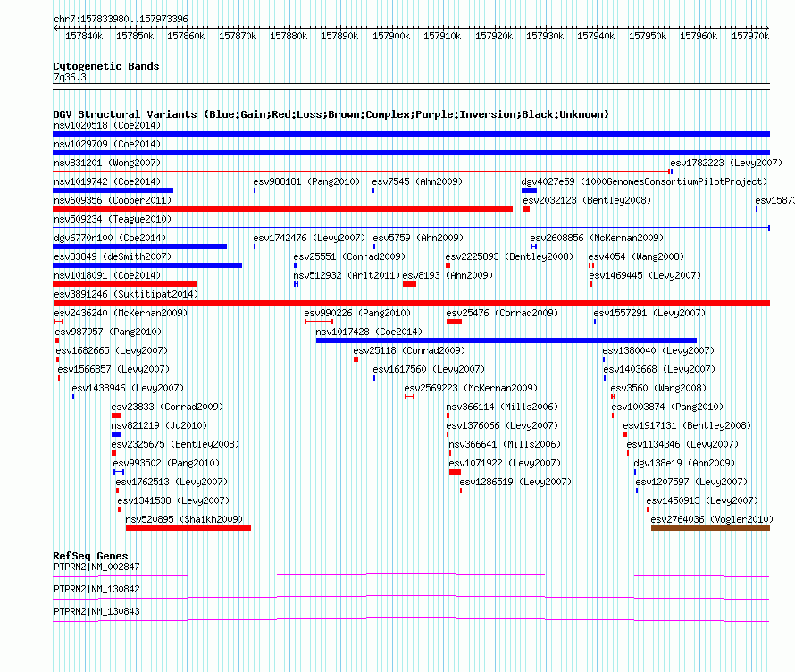795x672 pixels.
Task: Click the red bar under esv1071922
Action: (x=455, y=472)
